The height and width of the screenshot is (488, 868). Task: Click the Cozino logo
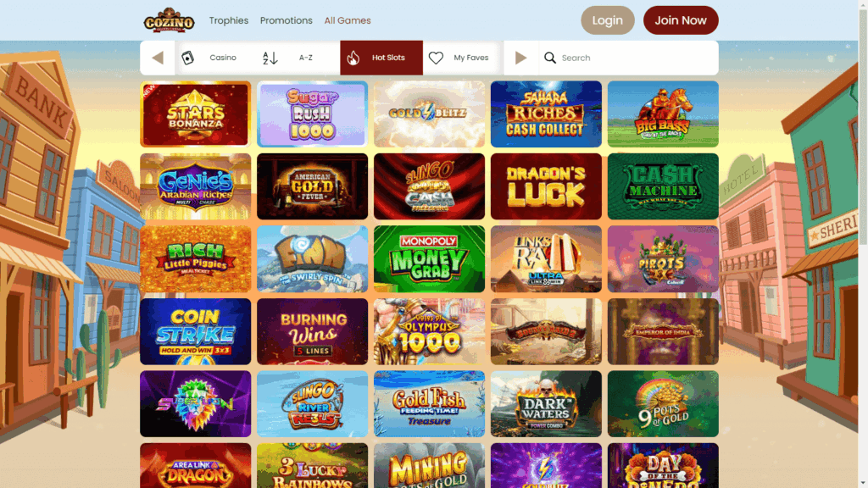point(169,20)
